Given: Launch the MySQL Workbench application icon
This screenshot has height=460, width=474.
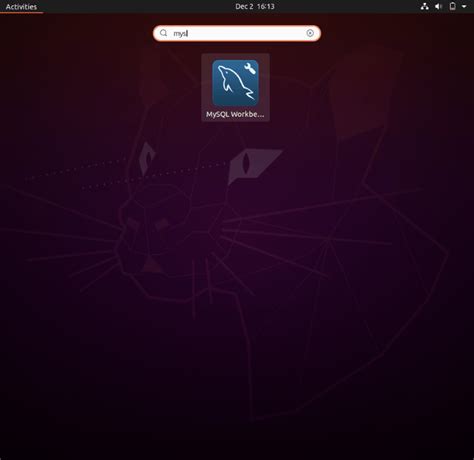Looking at the screenshot, I should click(x=235, y=83).
